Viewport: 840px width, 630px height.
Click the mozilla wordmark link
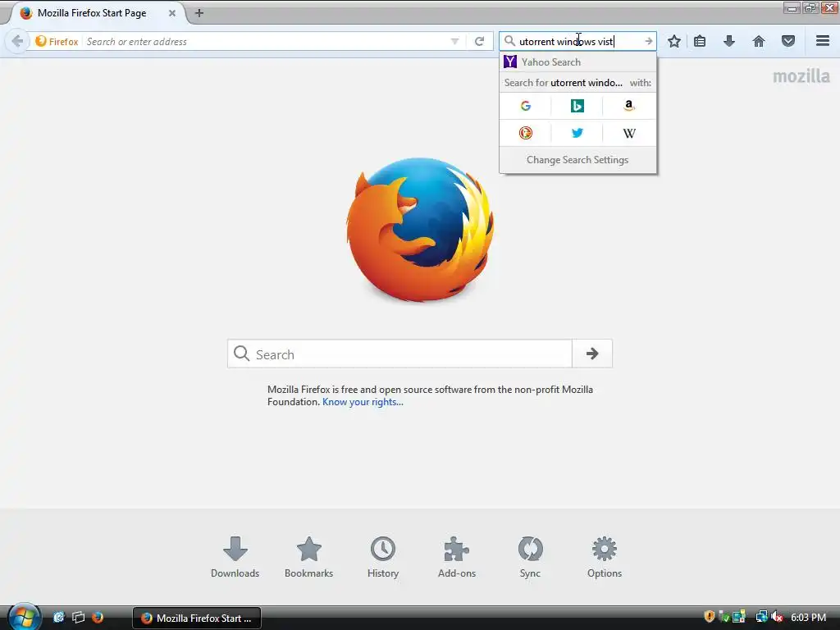click(x=801, y=76)
